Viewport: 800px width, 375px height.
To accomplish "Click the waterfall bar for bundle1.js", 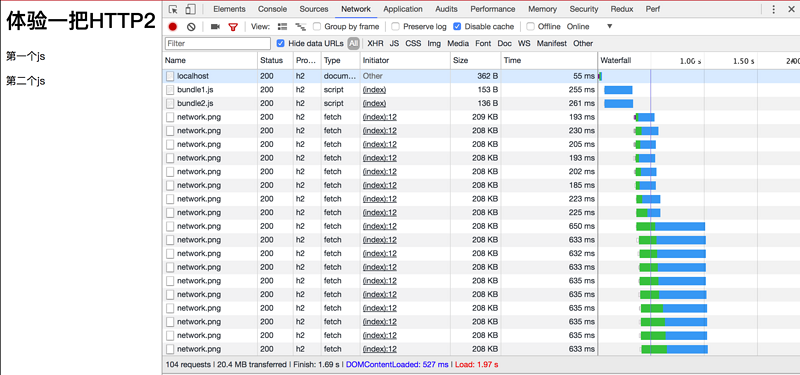I will (x=618, y=90).
